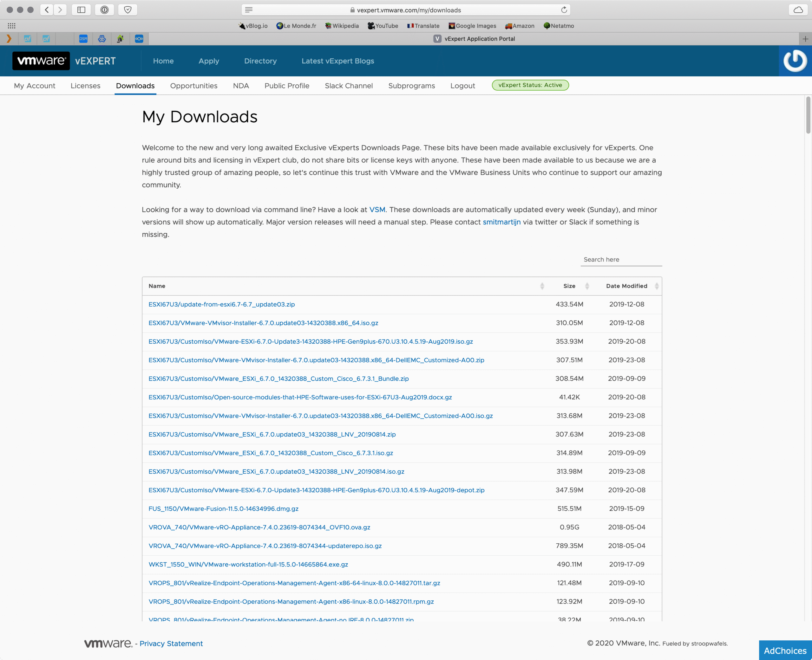Image resolution: width=812 pixels, height=660 pixels.
Task: Click the Safari sidebar toggle button
Action: pos(81,10)
